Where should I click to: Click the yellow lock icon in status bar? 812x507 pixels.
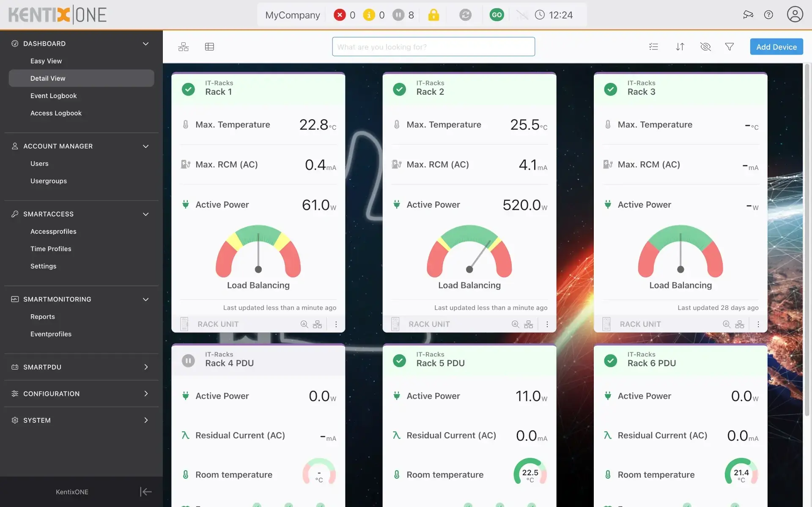point(433,15)
